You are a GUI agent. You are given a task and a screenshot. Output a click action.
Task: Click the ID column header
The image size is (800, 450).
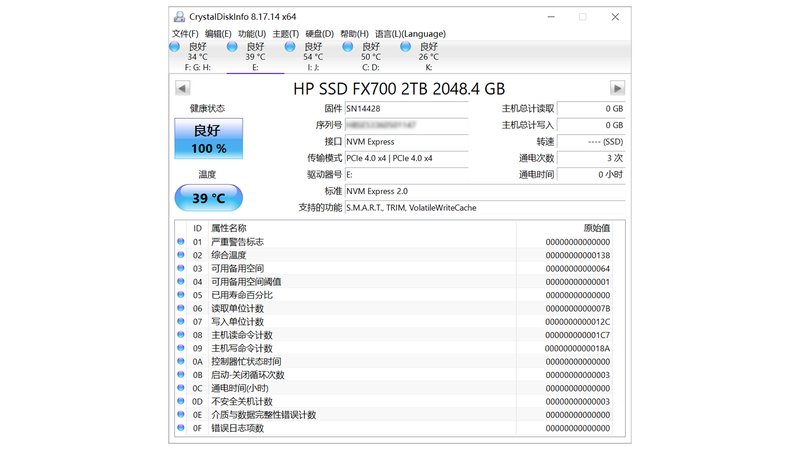197,228
